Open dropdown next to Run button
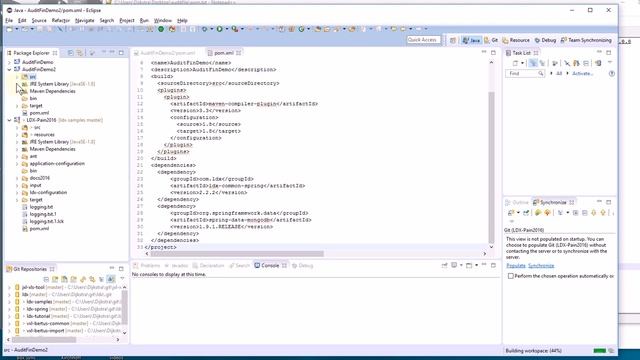Viewport: 640px width, 360px height. click(x=227, y=29)
